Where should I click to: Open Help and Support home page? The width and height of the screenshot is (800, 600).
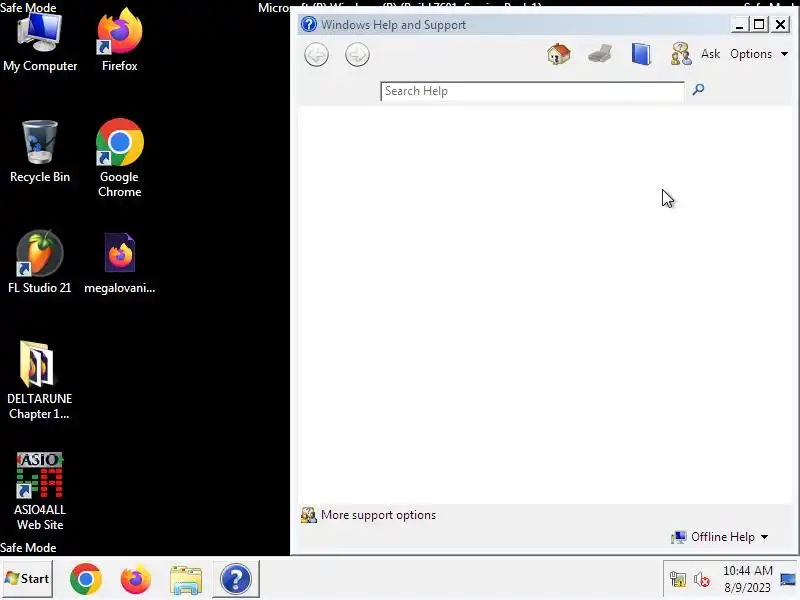(x=559, y=54)
